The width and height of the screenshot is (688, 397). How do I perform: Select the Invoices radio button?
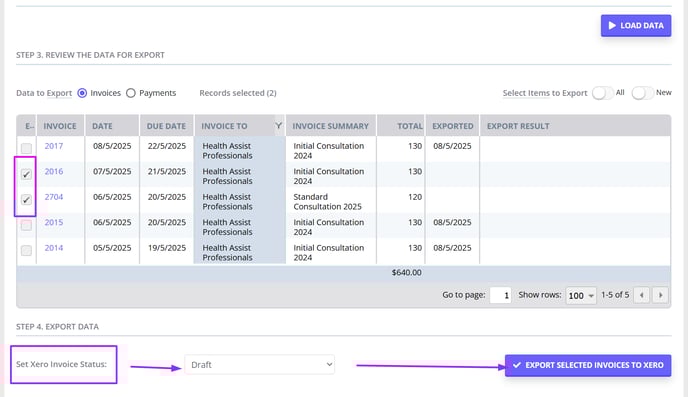82,93
